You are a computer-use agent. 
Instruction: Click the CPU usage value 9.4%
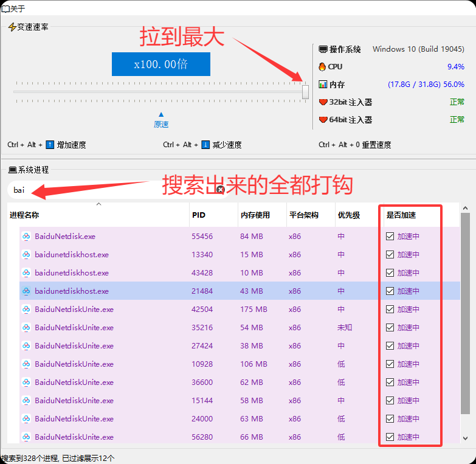456,66
